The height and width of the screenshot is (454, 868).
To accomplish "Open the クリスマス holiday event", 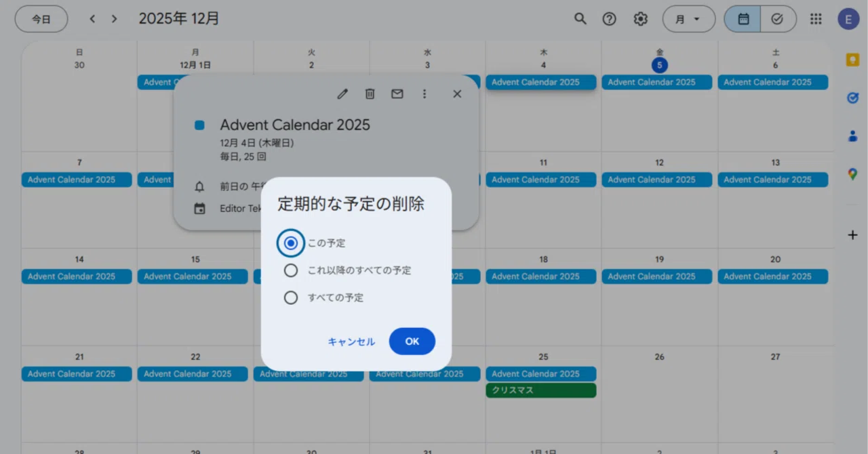I will pos(541,390).
